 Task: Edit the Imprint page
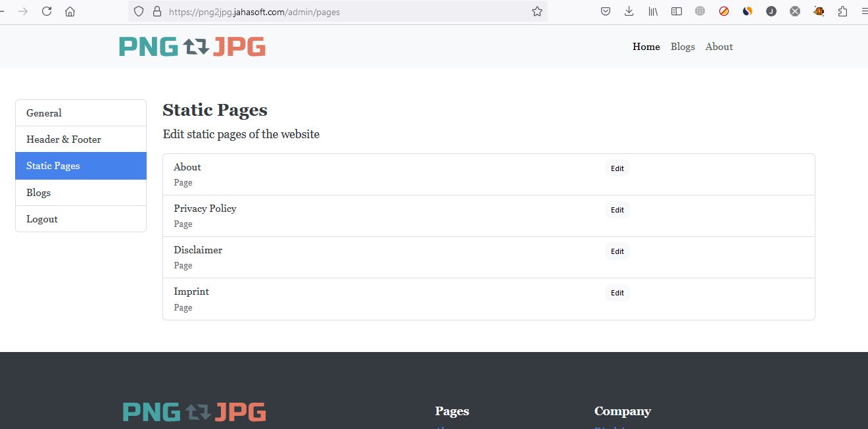pyautogui.click(x=617, y=293)
